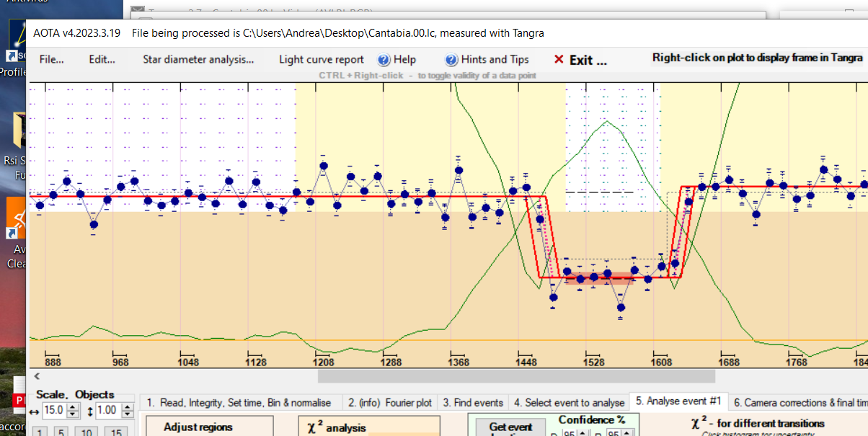Viewport: 868px width, 436px height.
Task: Click 'Right-click on plot to display frame' text
Action: coord(757,58)
